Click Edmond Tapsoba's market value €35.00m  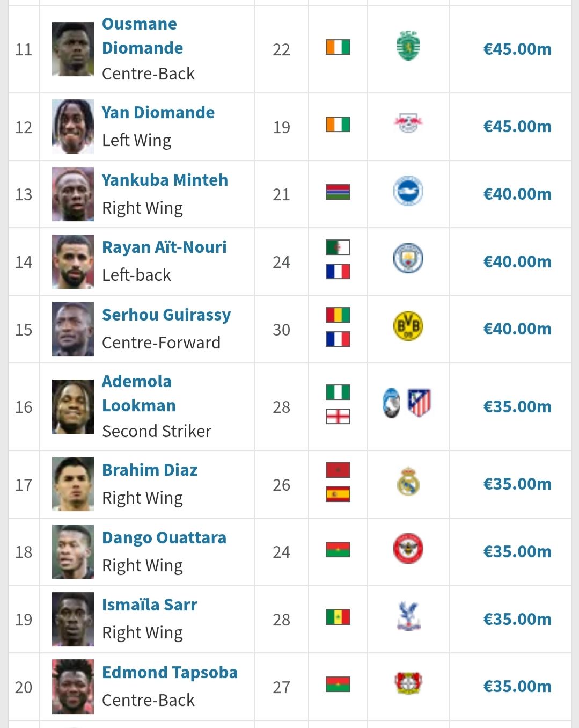[517, 686]
